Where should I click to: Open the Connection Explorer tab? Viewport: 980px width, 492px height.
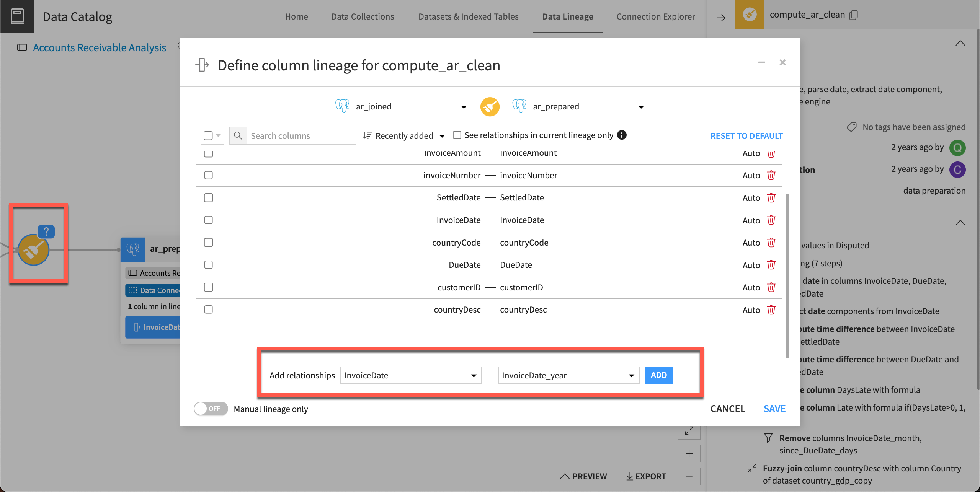pos(656,16)
